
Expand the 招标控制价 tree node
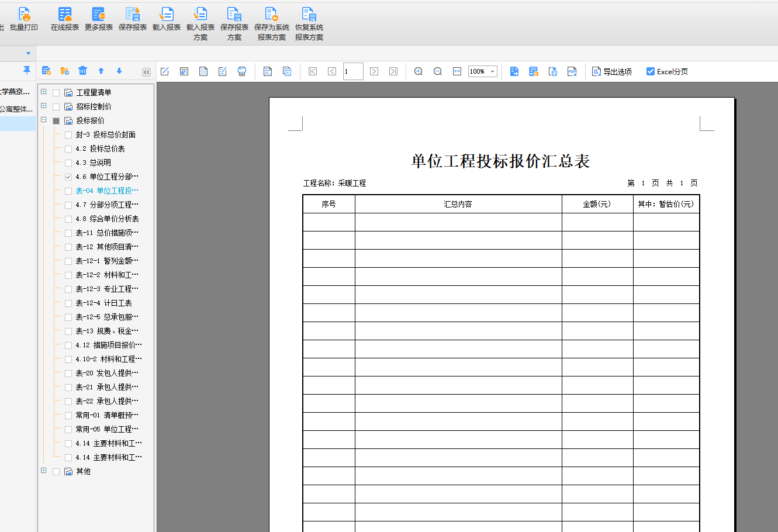point(43,106)
